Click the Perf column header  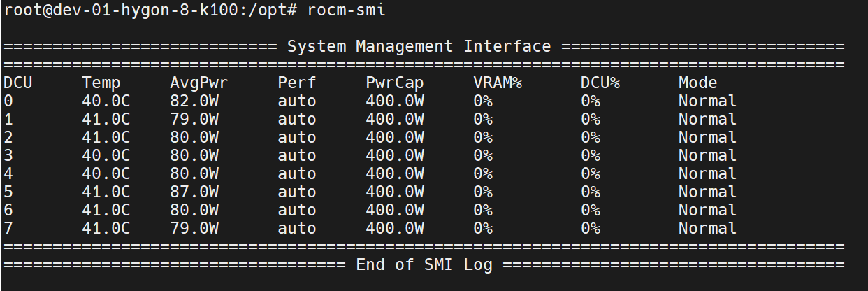click(x=297, y=83)
